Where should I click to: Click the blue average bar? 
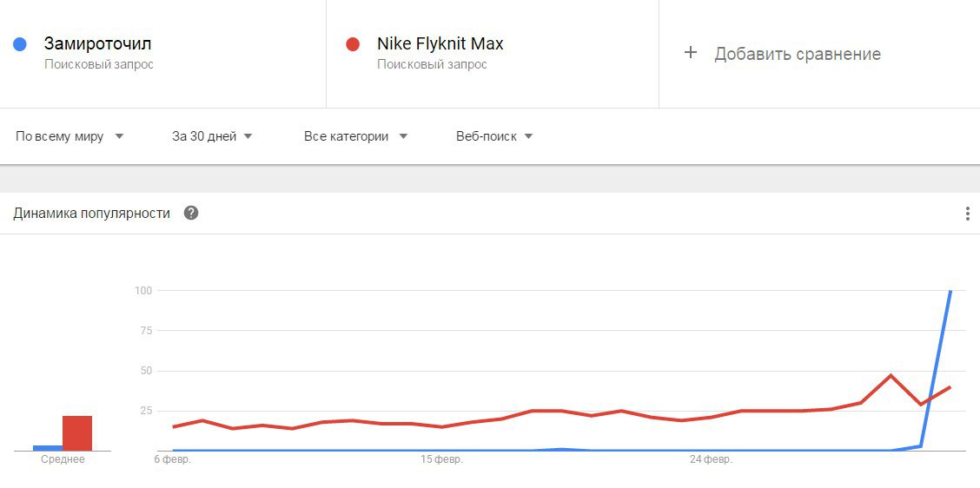tap(48, 448)
